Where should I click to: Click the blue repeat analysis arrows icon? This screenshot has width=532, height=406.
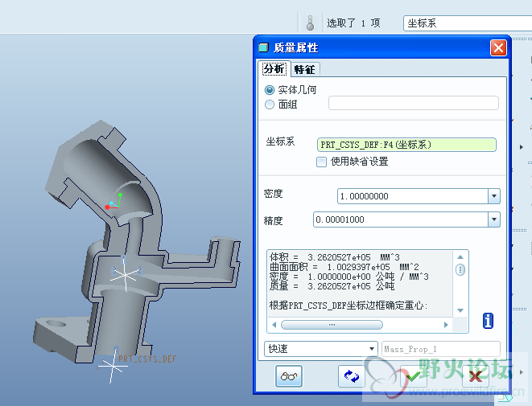click(352, 376)
